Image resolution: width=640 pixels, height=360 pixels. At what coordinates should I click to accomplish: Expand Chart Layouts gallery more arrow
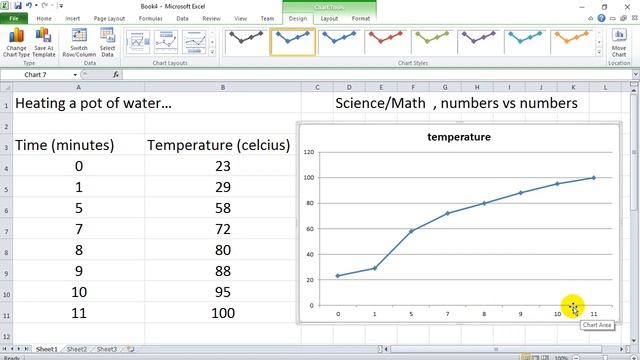coord(212,52)
